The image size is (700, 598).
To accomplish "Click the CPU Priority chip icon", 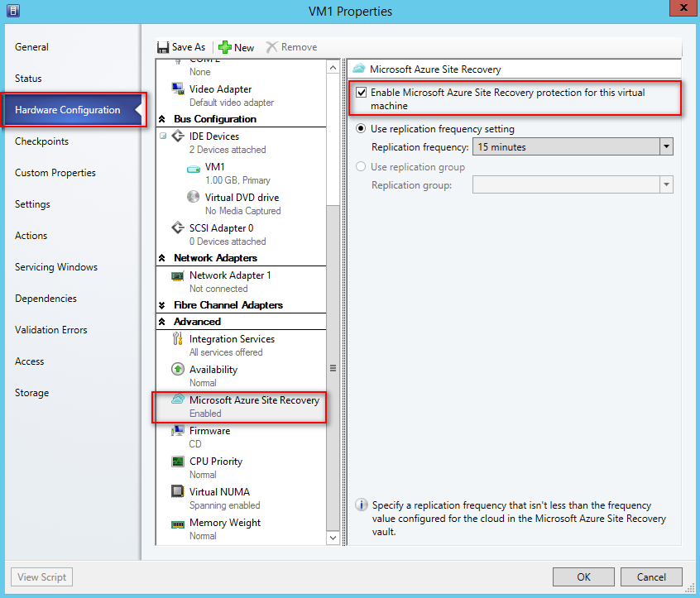I will pos(178,461).
